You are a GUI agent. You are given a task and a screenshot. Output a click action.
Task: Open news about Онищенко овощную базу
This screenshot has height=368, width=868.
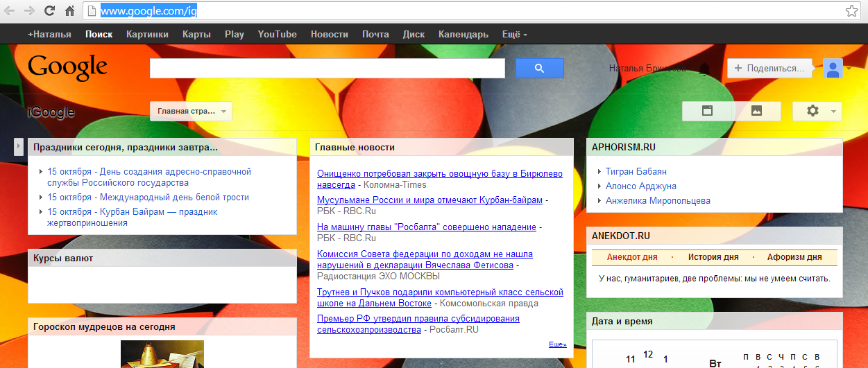coord(440,179)
